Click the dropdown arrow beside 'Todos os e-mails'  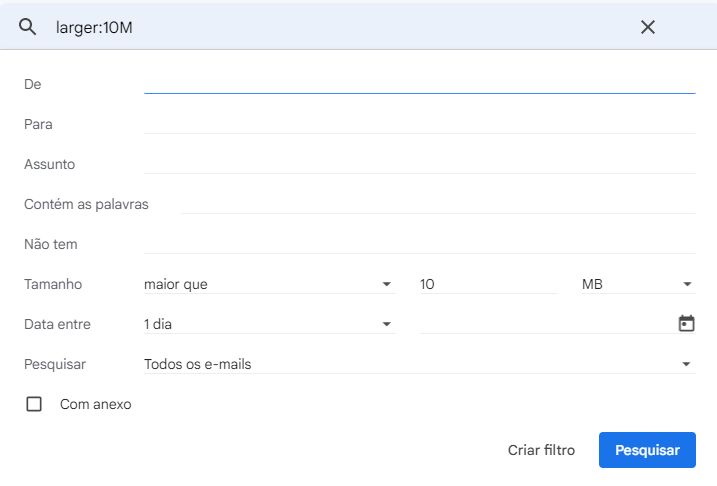tap(687, 364)
